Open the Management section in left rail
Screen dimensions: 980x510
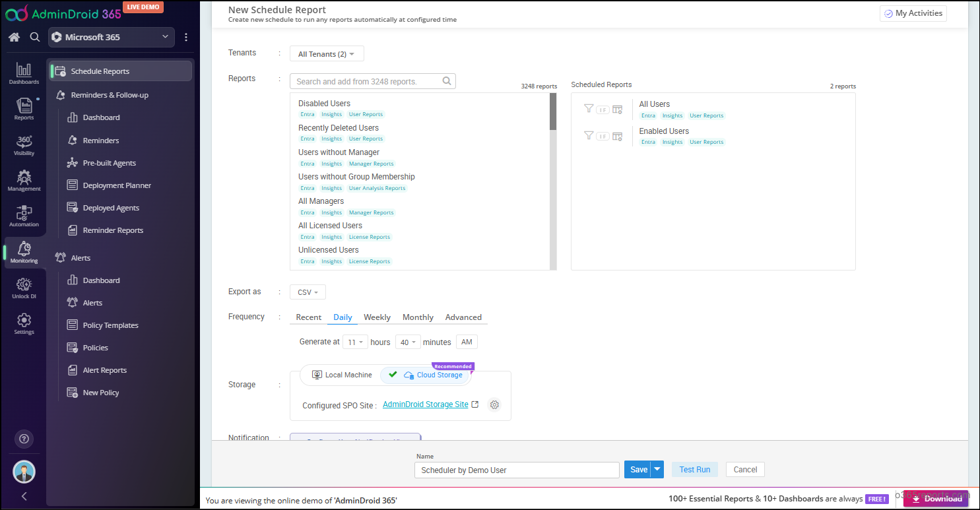(24, 181)
